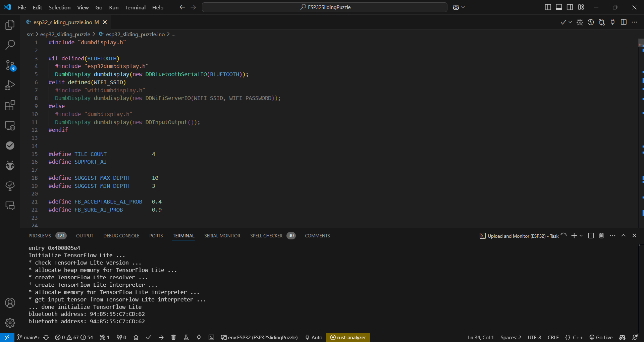Open Copilot status icon in status bar

pyautogui.click(x=623, y=337)
